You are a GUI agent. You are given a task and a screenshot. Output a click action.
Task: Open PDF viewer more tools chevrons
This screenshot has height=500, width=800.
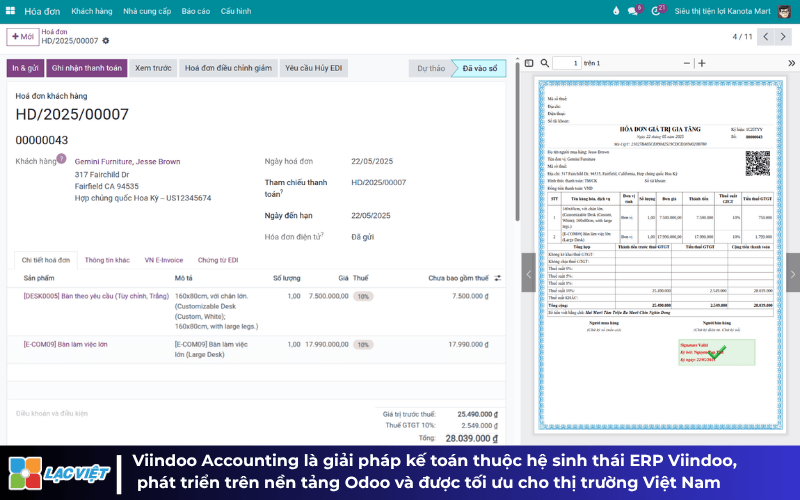pyautogui.click(x=791, y=63)
